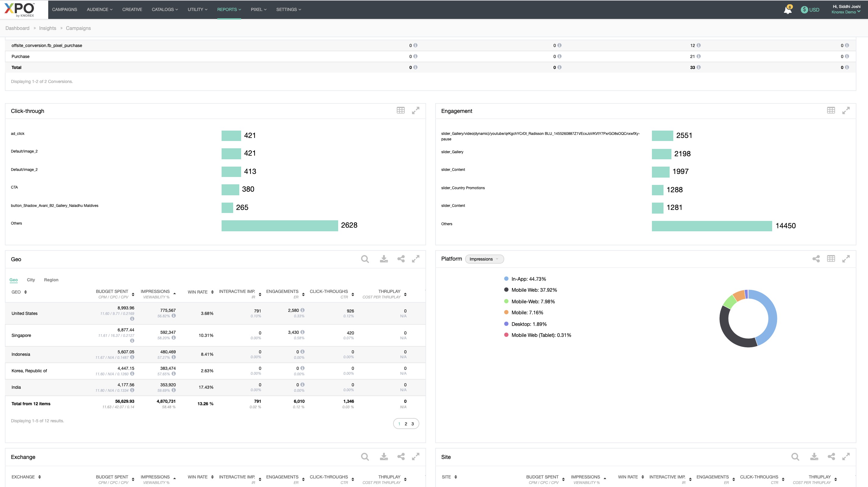Switch to the Region tab

pos(51,280)
